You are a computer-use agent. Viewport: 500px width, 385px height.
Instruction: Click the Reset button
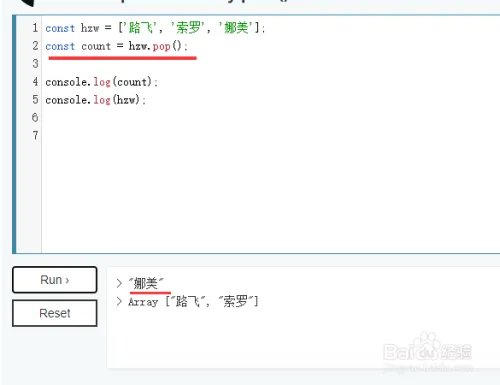point(55,313)
